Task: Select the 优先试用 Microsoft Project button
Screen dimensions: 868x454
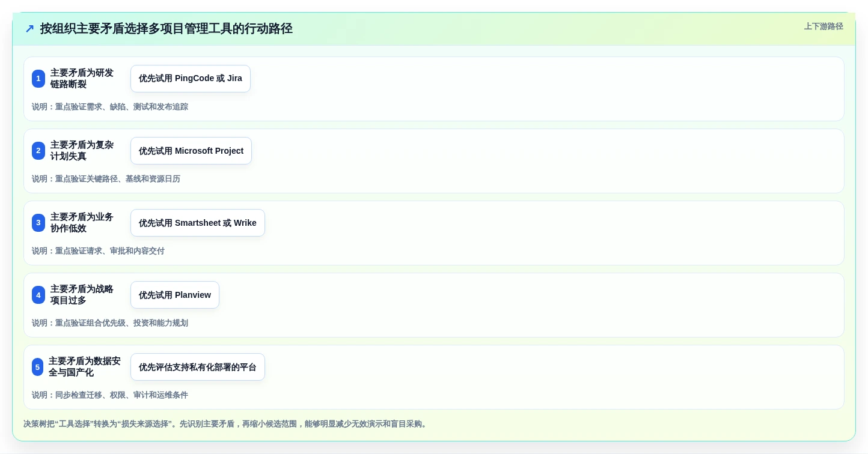Action: click(x=191, y=151)
